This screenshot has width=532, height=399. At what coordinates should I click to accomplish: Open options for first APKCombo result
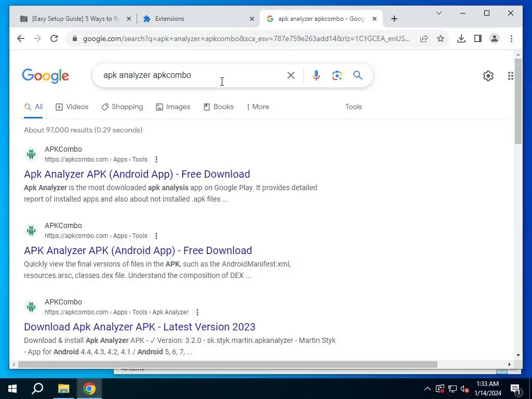point(156,159)
